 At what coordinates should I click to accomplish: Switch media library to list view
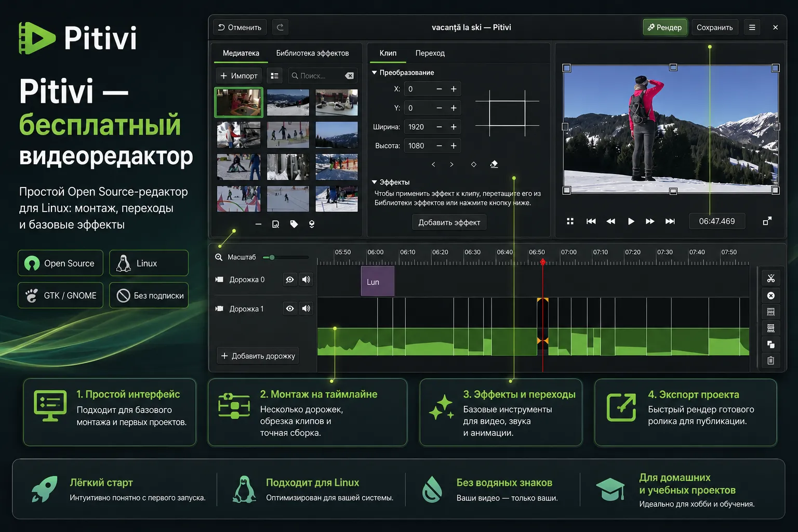point(275,76)
